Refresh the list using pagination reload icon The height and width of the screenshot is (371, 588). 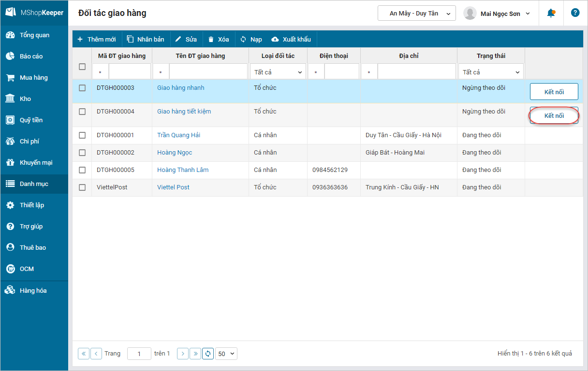pyautogui.click(x=208, y=354)
